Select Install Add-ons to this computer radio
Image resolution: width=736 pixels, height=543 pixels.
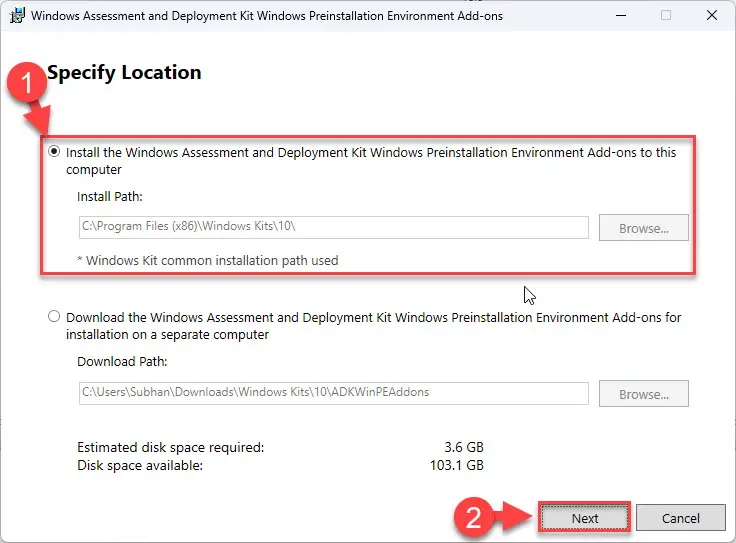pyautogui.click(x=54, y=152)
